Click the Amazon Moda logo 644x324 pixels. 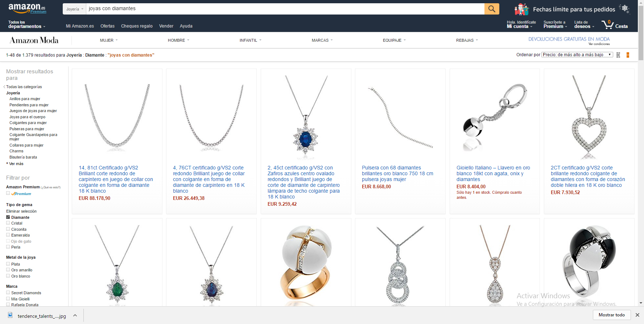tap(34, 40)
